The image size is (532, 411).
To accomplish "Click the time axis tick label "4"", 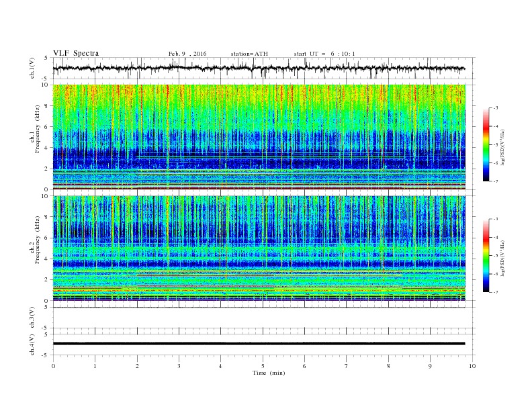I will pyautogui.click(x=220, y=366).
